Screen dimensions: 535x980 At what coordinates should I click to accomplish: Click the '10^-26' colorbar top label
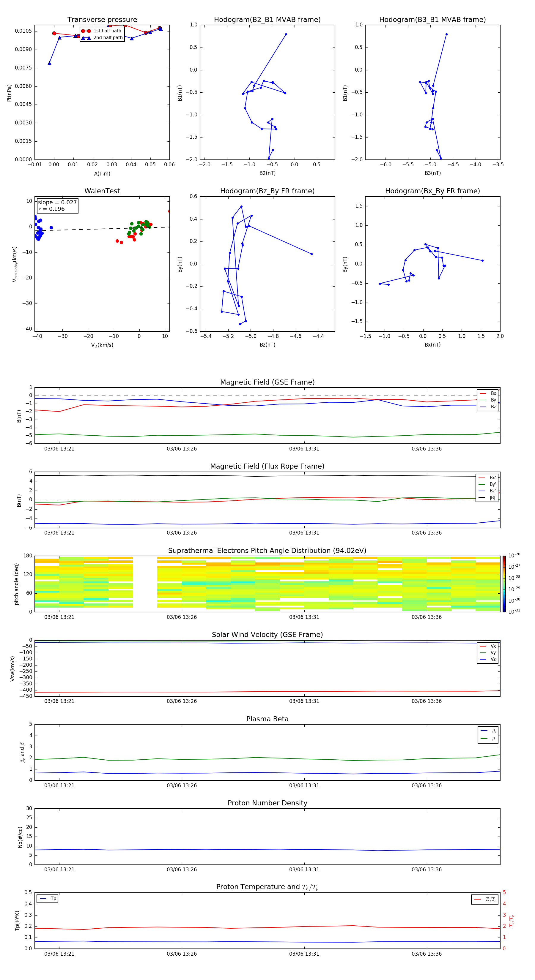coord(514,555)
